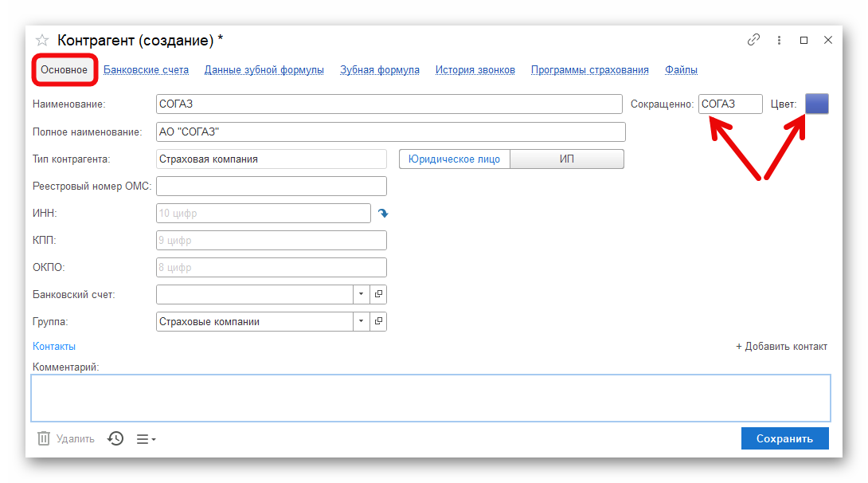Pick color in the Цвет swatch
The height and width of the screenshot is (483, 868).
[816, 104]
